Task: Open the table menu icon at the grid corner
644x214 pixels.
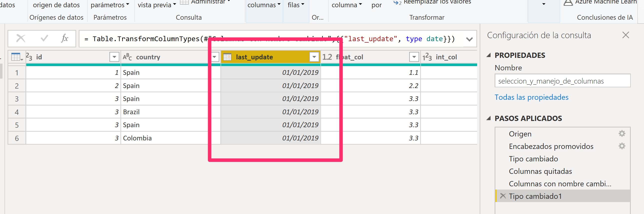Action: point(17,57)
